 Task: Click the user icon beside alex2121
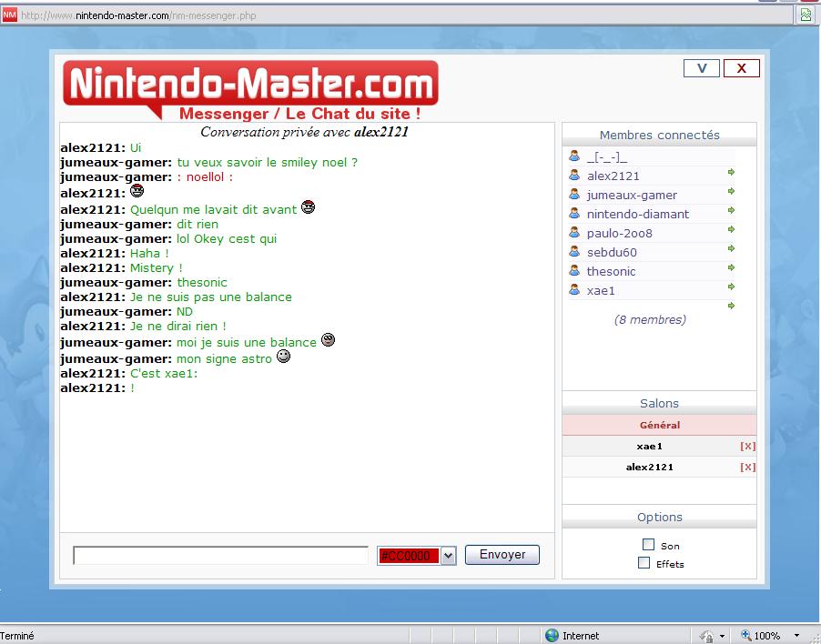tap(574, 175)
